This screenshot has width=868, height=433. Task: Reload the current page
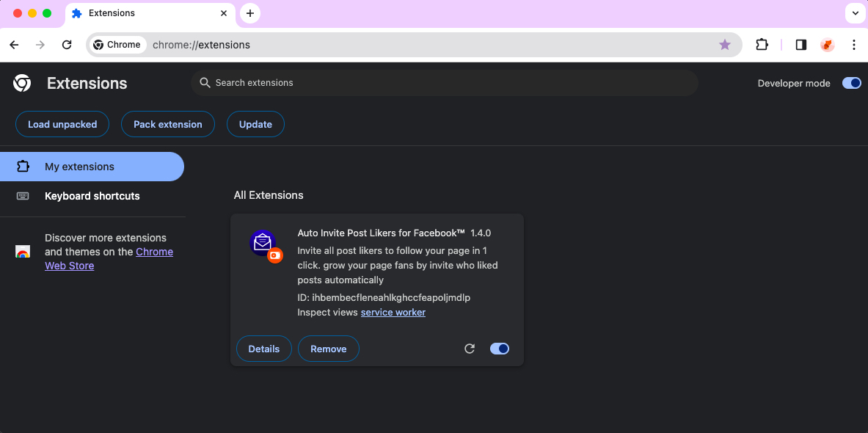[67, 45]
